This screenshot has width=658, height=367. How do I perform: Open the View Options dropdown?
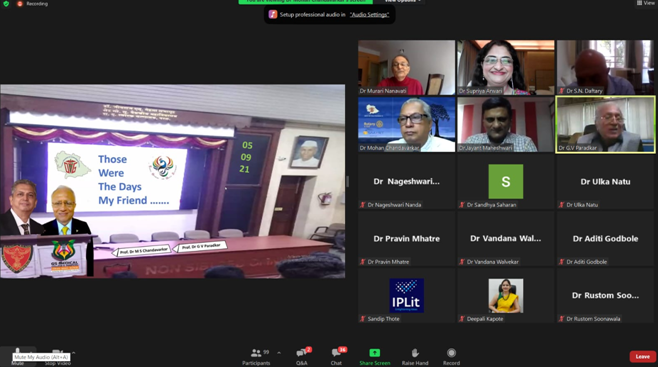(x=402, y=1)
